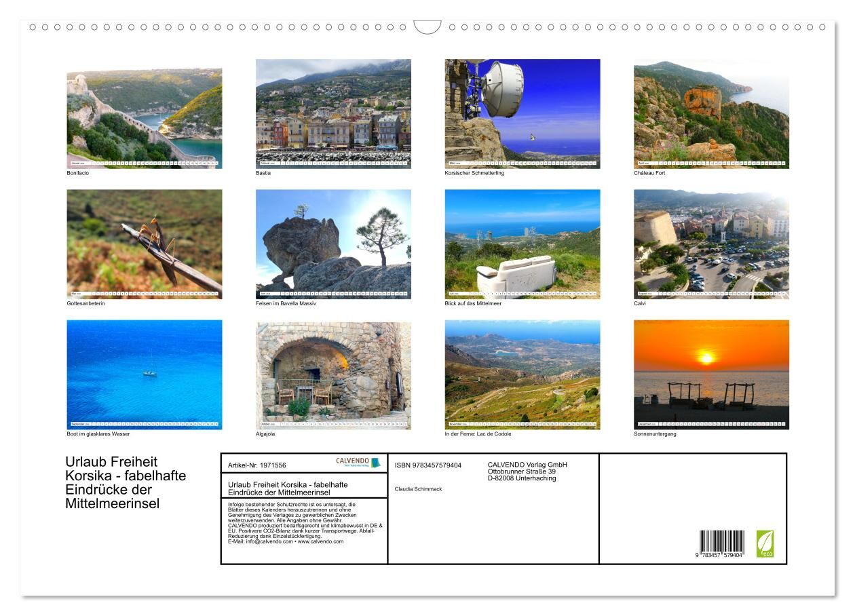
Task: Click the calendar hanger notch at top
Action: tap(427, 27)
